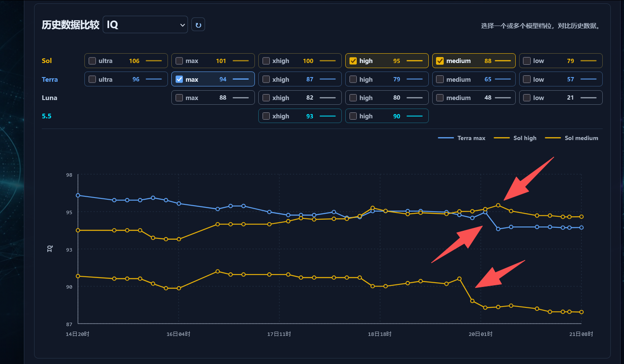Click the Terra max line's first data point

coord(78,195)
